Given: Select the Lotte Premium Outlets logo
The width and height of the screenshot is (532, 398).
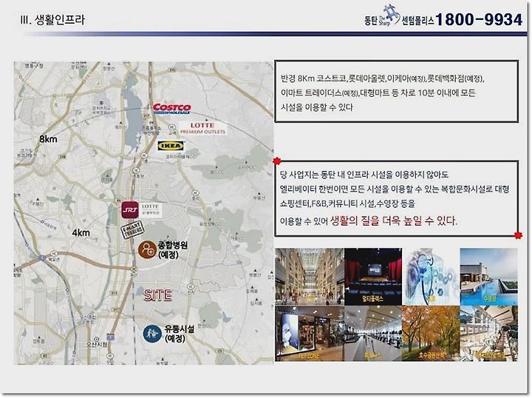Looking at the screenshot, I should [202, 128].
